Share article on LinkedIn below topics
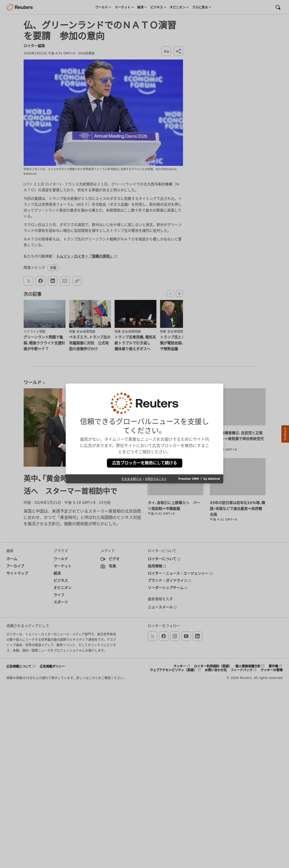Viewport: 289px width, 868px height. pyautogui.click(x=52, y=281)
